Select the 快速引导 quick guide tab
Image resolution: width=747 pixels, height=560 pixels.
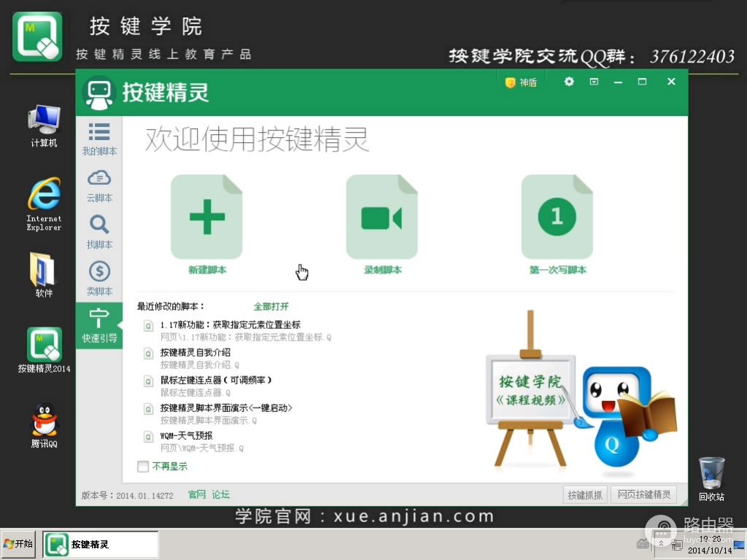pos(99,326)
